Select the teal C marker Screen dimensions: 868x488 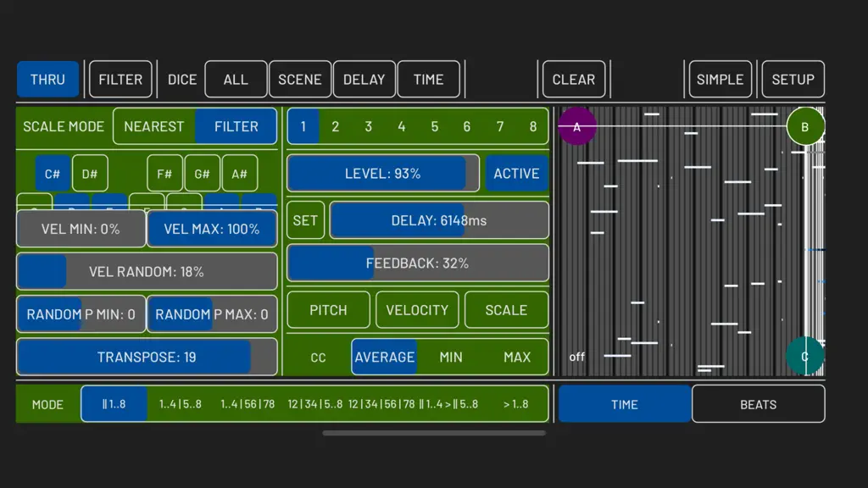coord(805,357)
